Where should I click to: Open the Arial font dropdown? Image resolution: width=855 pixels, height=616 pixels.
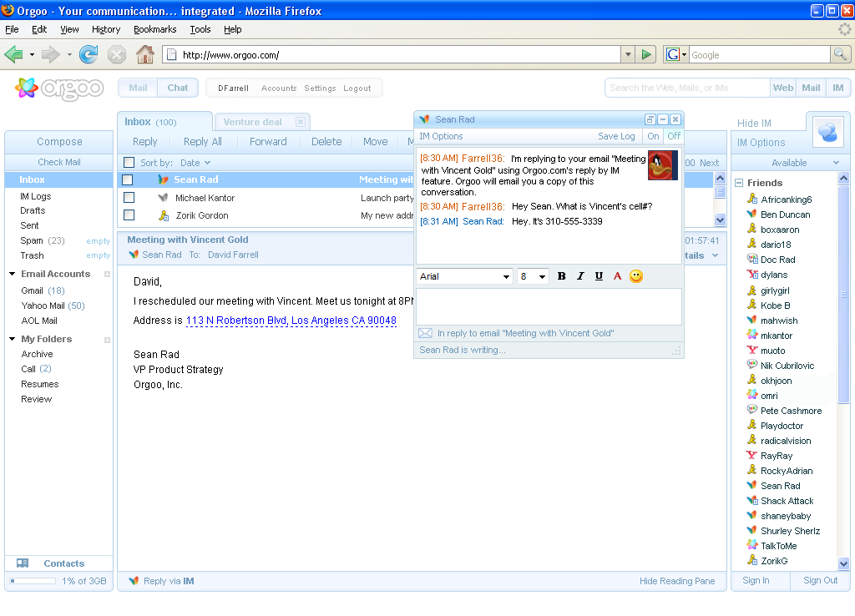(x=465, y=276)
